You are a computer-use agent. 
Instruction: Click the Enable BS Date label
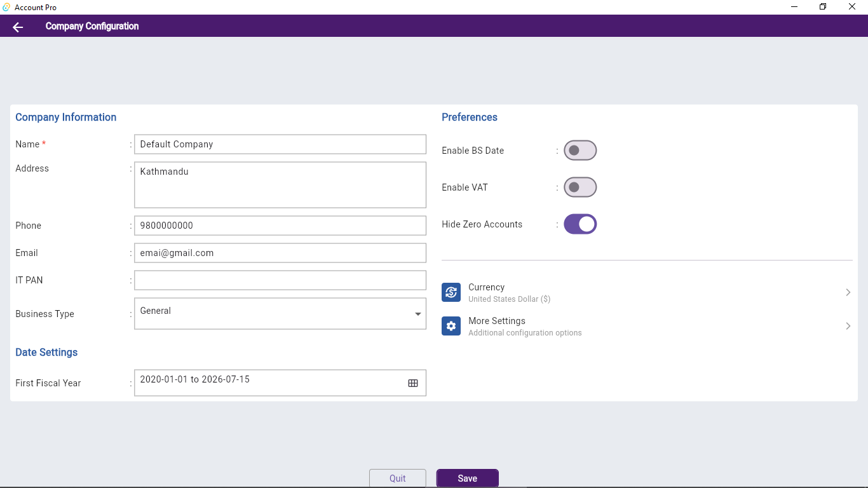tap(473, 151)
